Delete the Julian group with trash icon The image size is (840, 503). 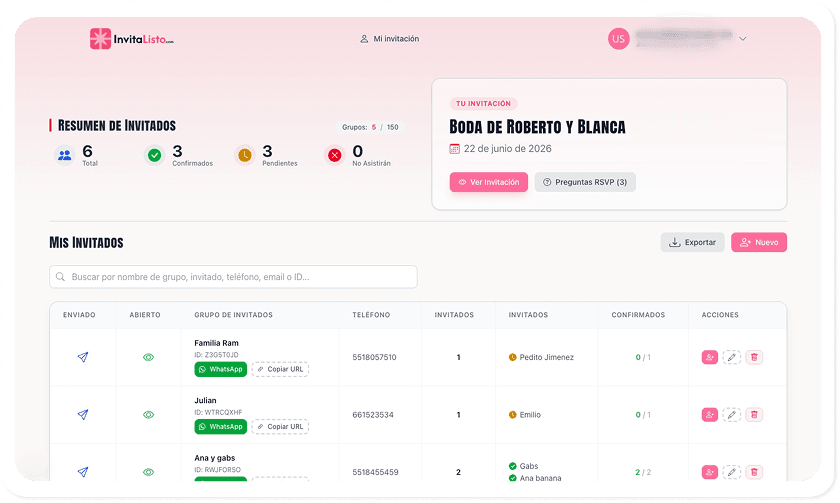(x=755, y=414)
